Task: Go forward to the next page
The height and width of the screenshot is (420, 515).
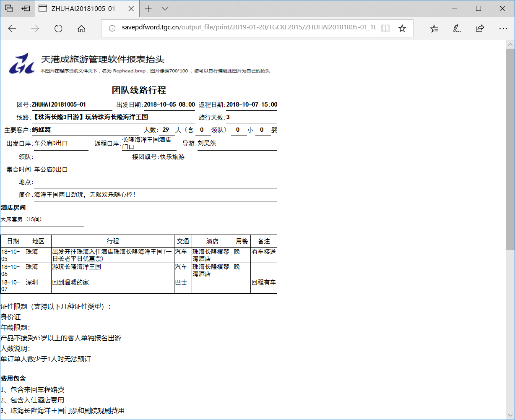Action: [x=35, y=29]
